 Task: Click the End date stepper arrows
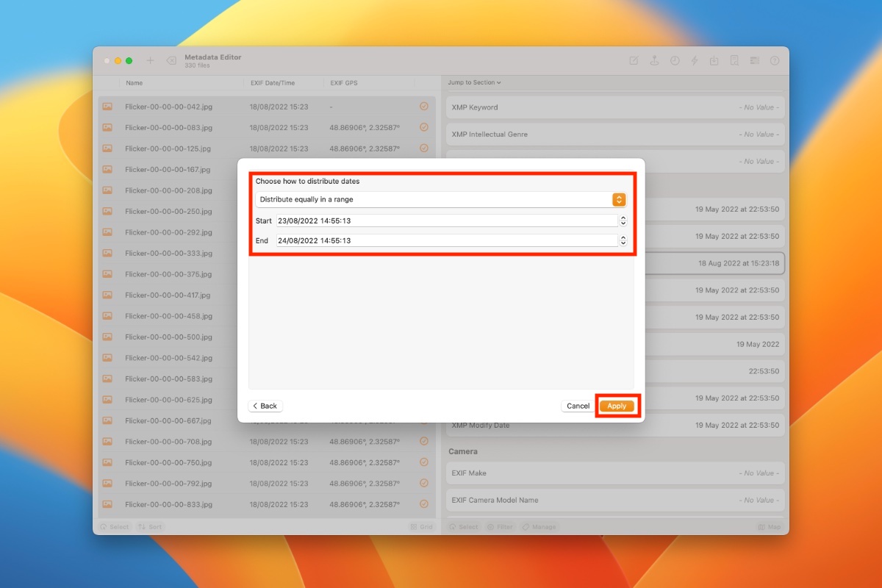(623, 240)
